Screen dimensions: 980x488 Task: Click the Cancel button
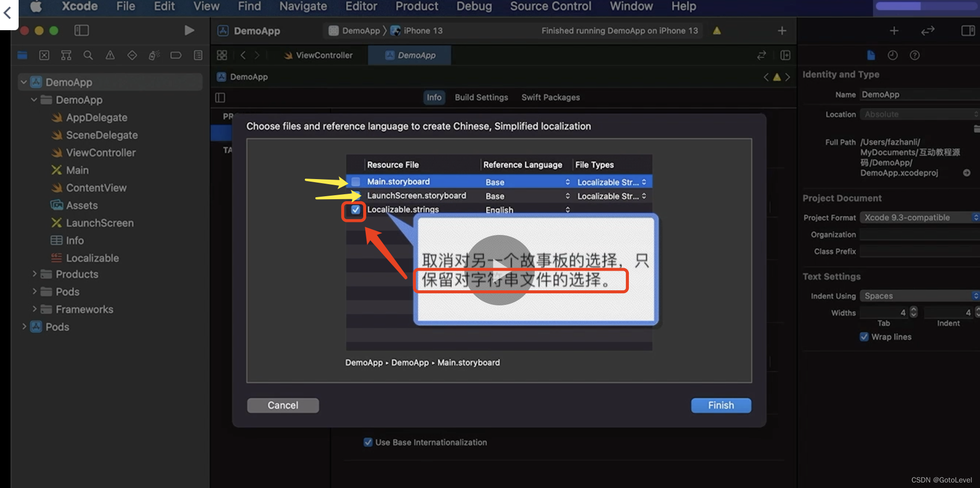click(283, 405)
